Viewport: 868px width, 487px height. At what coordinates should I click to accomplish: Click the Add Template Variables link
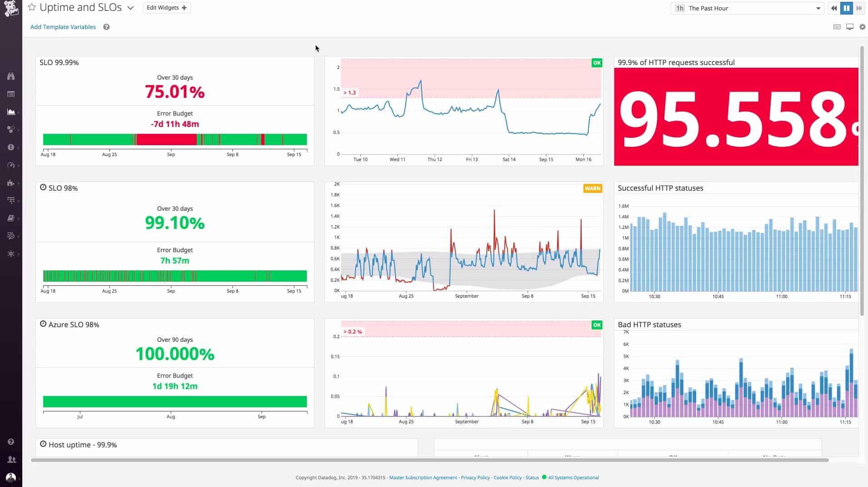[63, 27]
